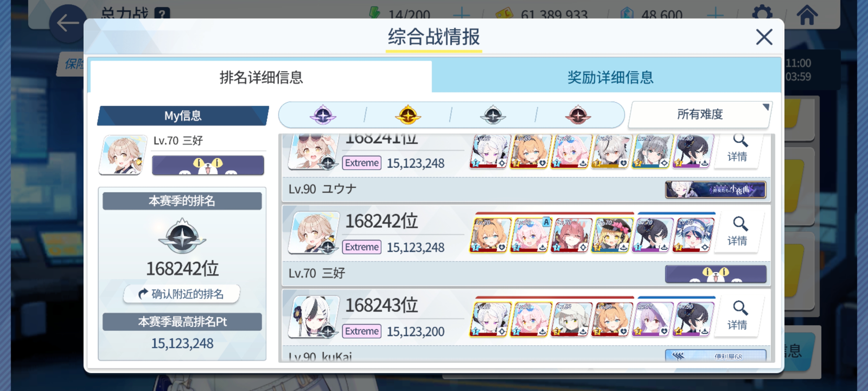The image size is (868, 391).
Task: Select My信息 profile avatar thumbnail
Action: pyautogui.click(x=123, y=155)
